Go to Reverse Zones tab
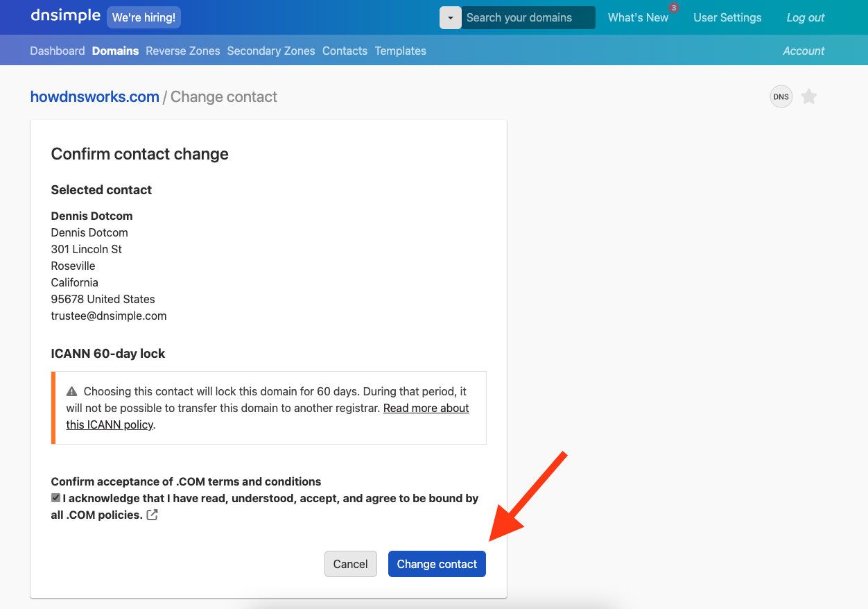The height and width of the screenshot is (609, 868). pyautogui.click(x=183, y=51)
